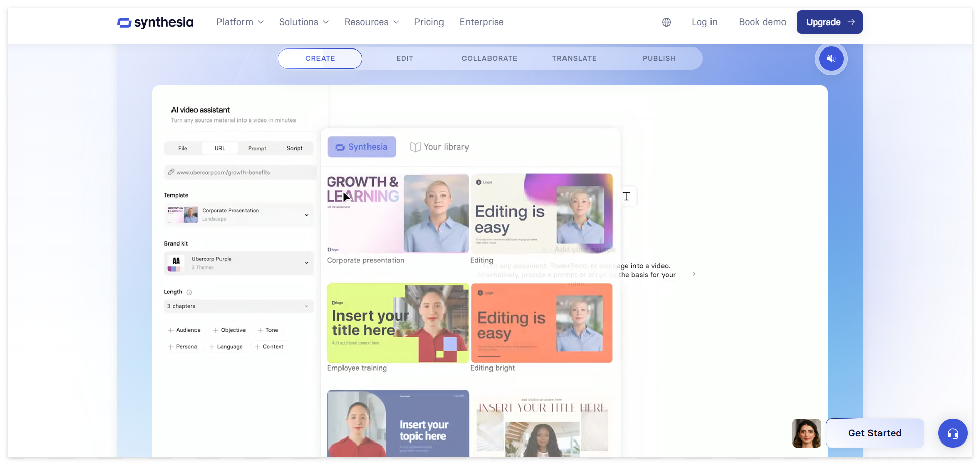Image resolution: width=980 pixels, height=465 pixels.
Task: Click the Your library book icon
Action: coord(415,147)
